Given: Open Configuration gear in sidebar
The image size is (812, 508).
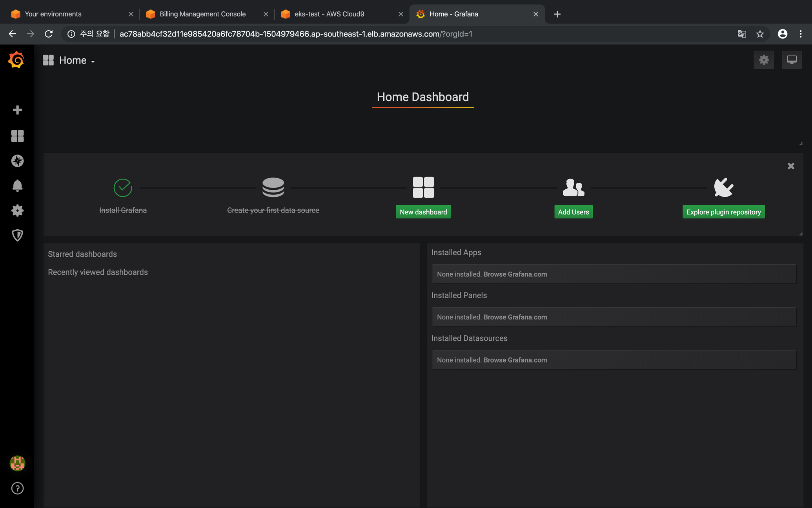Looking at the screenshot, I should [x=17, y=210].
